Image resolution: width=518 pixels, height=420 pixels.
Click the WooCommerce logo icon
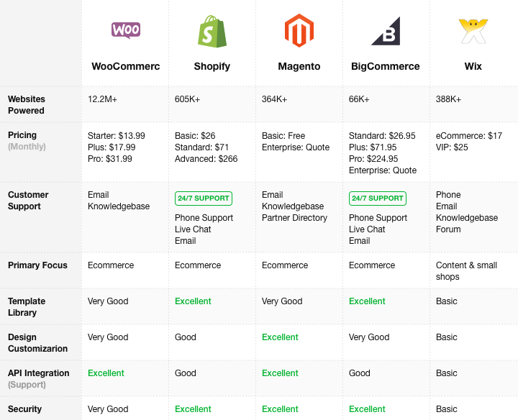(126, 30)
